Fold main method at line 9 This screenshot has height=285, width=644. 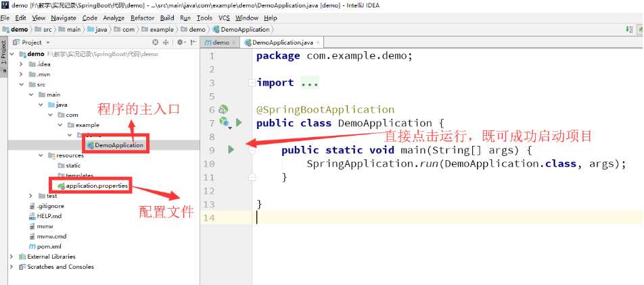tap(252, 151)
